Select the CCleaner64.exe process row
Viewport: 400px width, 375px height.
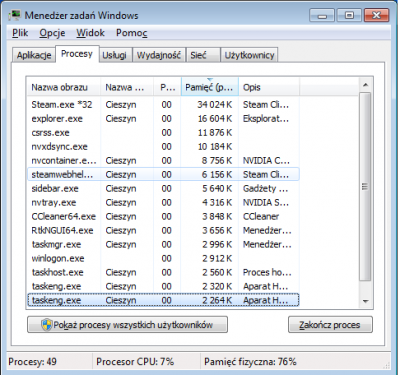tap(163, 217)
